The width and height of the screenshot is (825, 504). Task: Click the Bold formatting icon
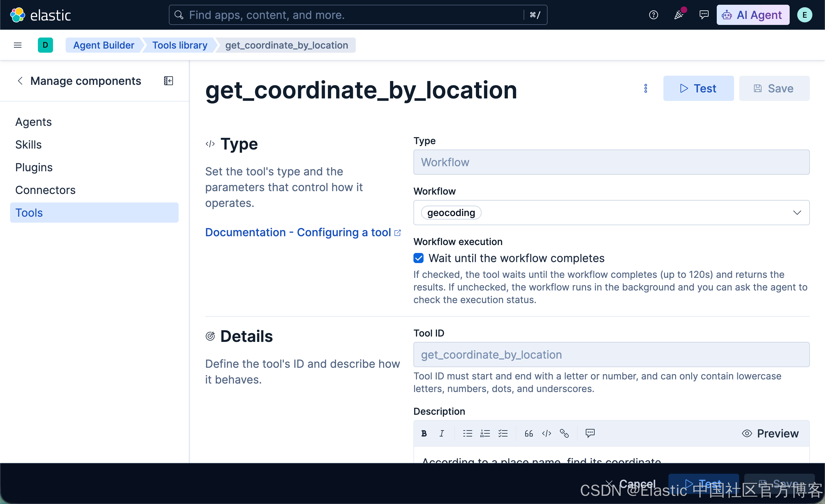(424, 433)
